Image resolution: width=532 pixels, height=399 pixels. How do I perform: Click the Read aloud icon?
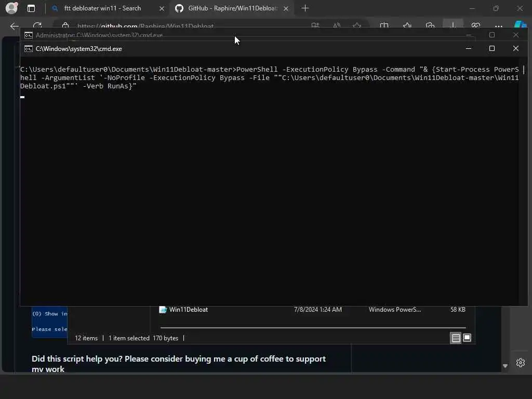point(336,25)
